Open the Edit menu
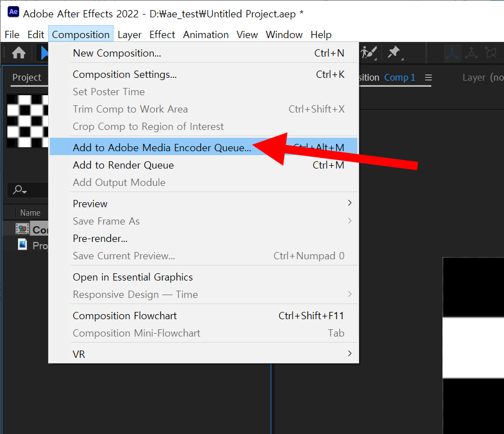Image resolution: width=504 pixels, height=434 pixels. 36,34
